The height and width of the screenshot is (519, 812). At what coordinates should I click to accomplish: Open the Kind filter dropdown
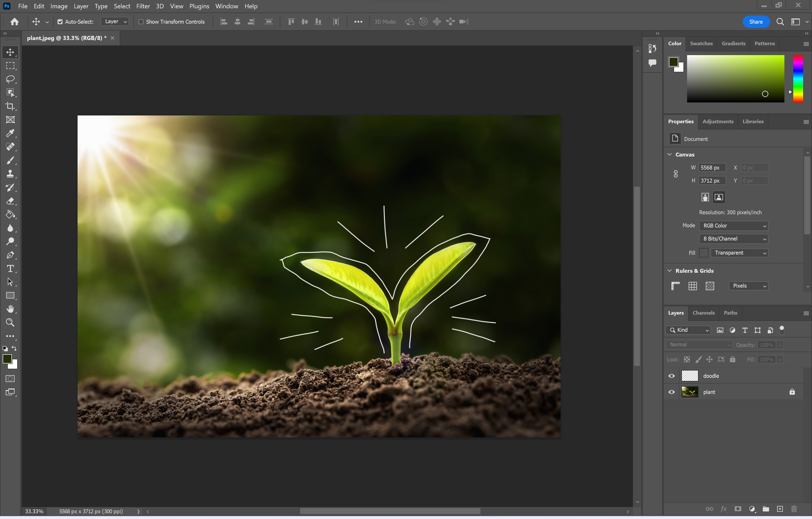[688, 330]
